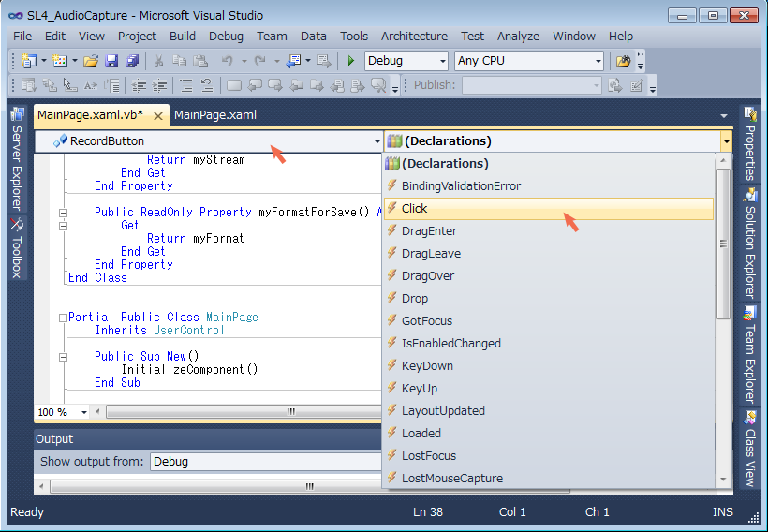The image size is (768, 532).
Task: Click the Decrease Indent icon
Action: point(140,86)
